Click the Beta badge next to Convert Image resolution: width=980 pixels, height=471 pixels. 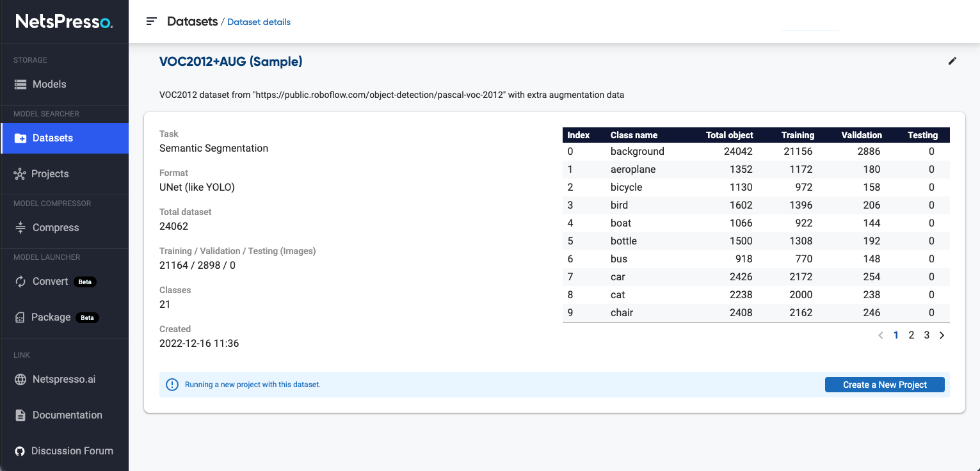click(x=86, y=282)
